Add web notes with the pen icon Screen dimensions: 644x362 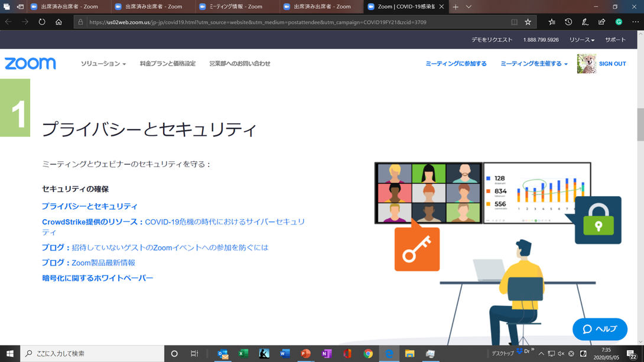[585, 22]
